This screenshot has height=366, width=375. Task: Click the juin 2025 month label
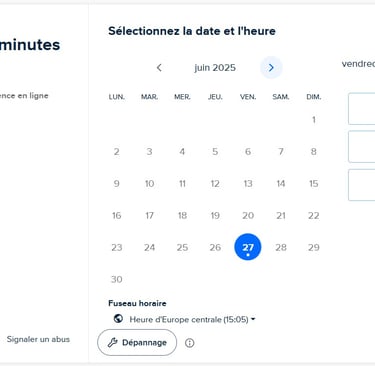click(x=215, y=68)
